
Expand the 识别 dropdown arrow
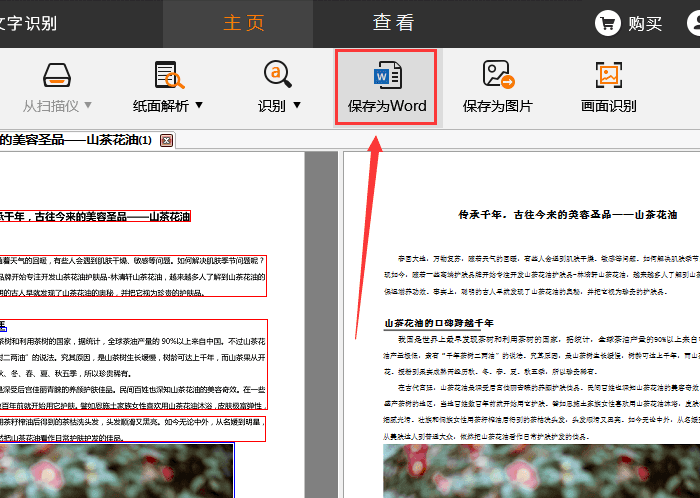pos(296,105)
